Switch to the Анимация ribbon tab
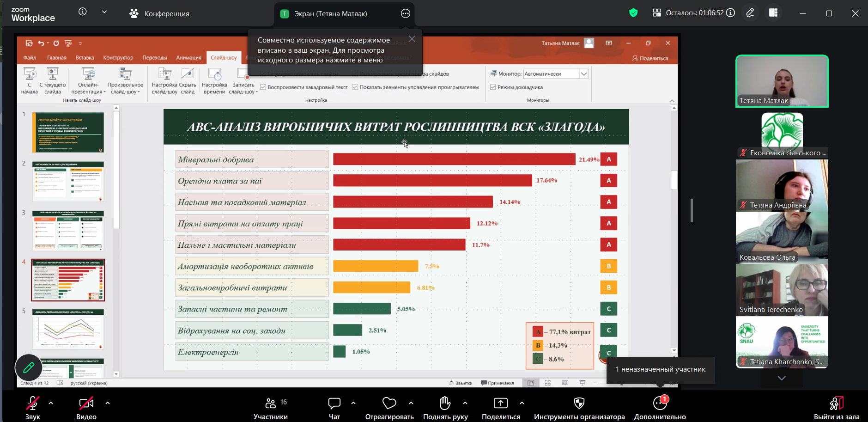868x422 pixels. tap(188, 58)
